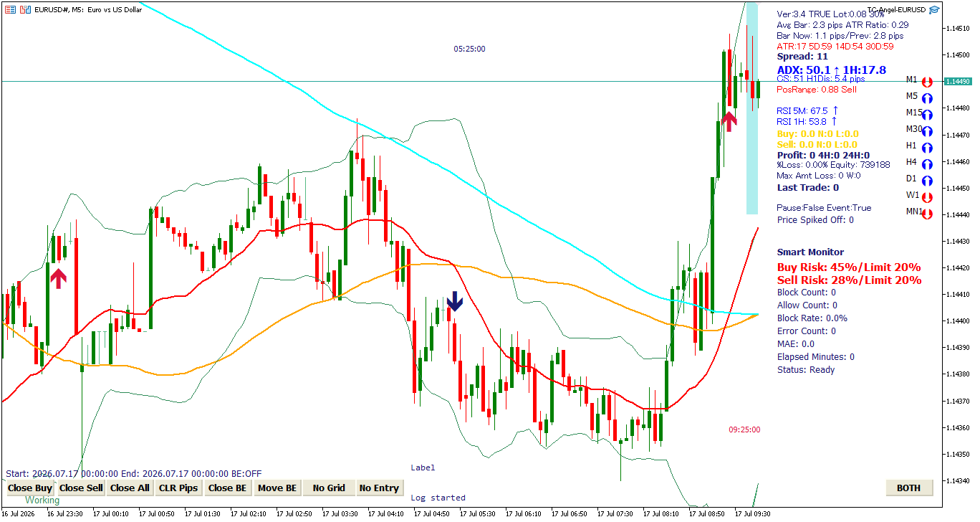This screenshot has height=522, width=980.
Task: Click the Log started text
Action: 438,498
